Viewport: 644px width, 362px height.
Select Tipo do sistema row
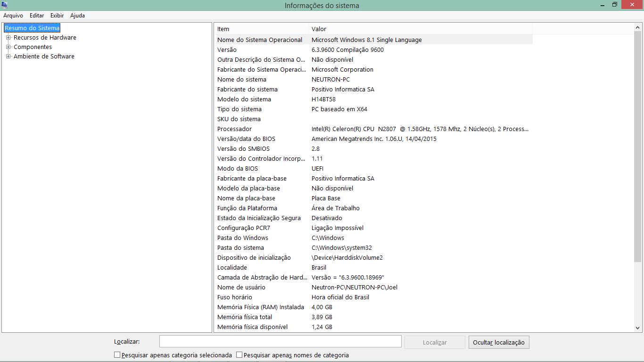click(374, 109)
